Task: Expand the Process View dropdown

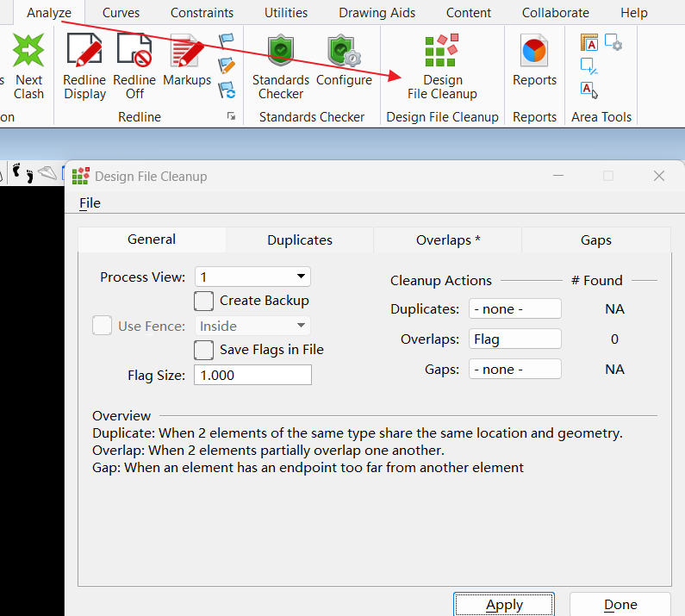Action: pyautogui.click(x=252, y=277)
